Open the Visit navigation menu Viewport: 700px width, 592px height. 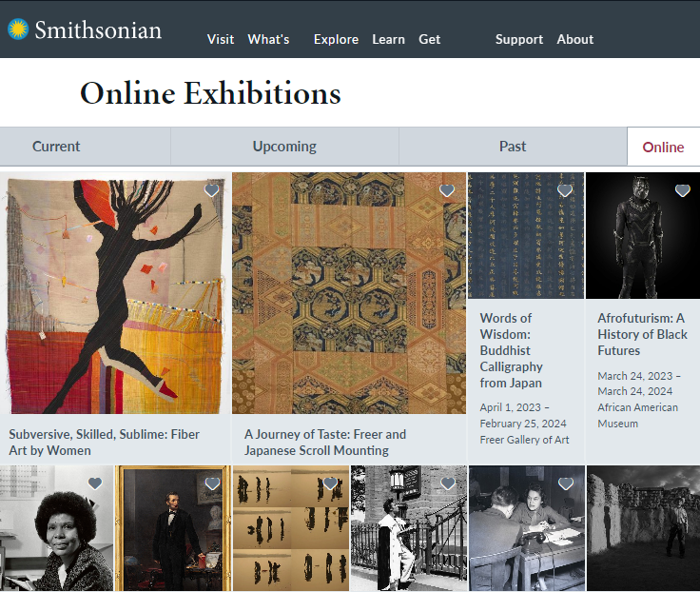pos(221,39)
